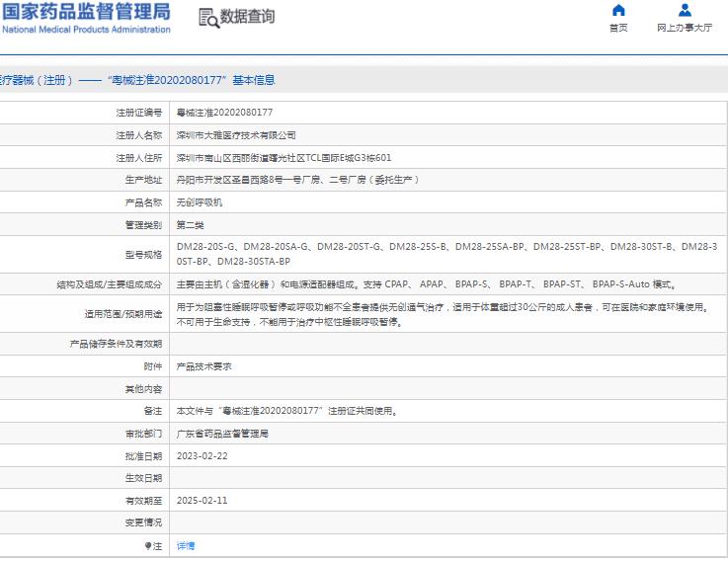Viewport: 728px width, 561px height.
Task: Click product name 无创呼吸机
Action: click(200, 202)
